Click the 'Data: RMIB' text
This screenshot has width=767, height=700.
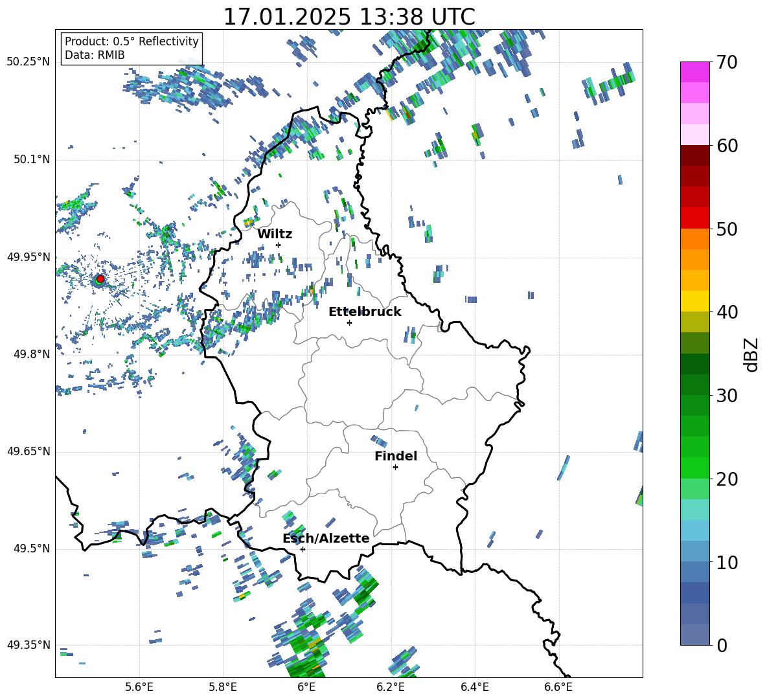(x=95, y=55)
